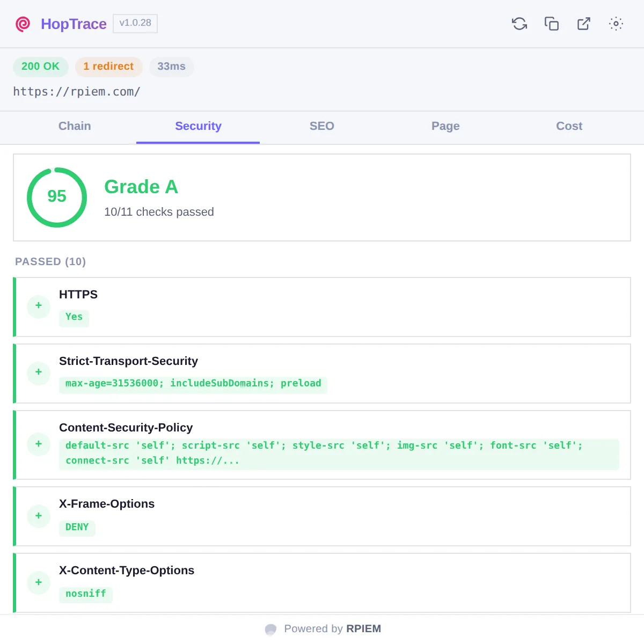
Task: Click the HopTrace spiral logo icon
Action: pos(23,24)
